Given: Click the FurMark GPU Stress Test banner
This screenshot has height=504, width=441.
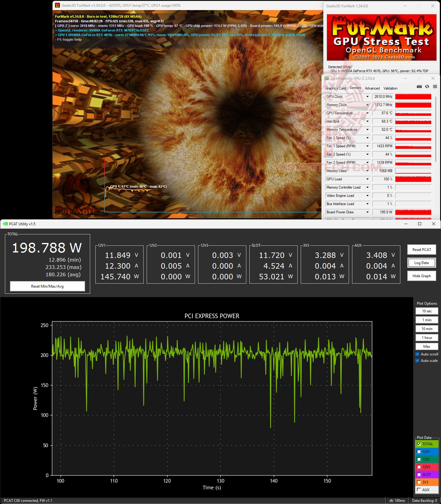Looking at the screenshot, I should point(382,37).
